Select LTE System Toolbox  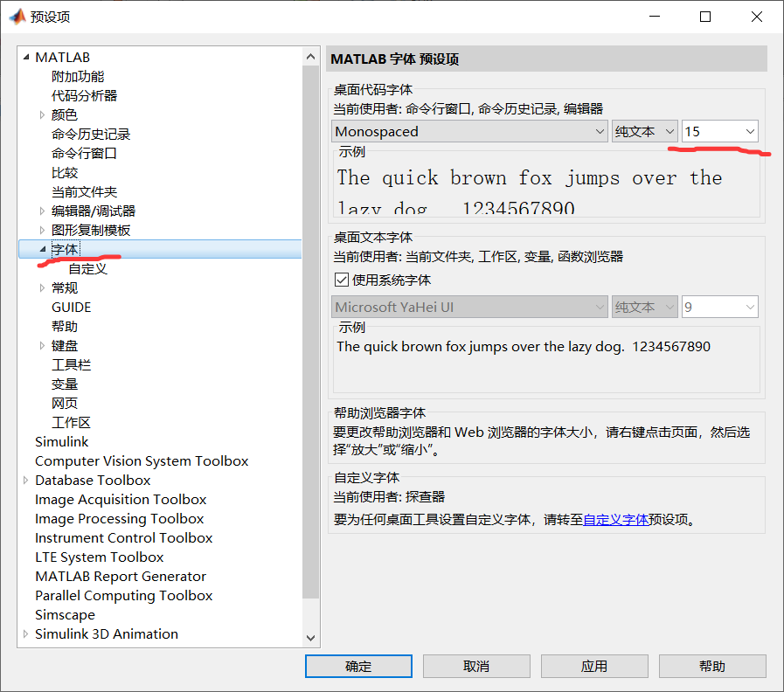100,557
